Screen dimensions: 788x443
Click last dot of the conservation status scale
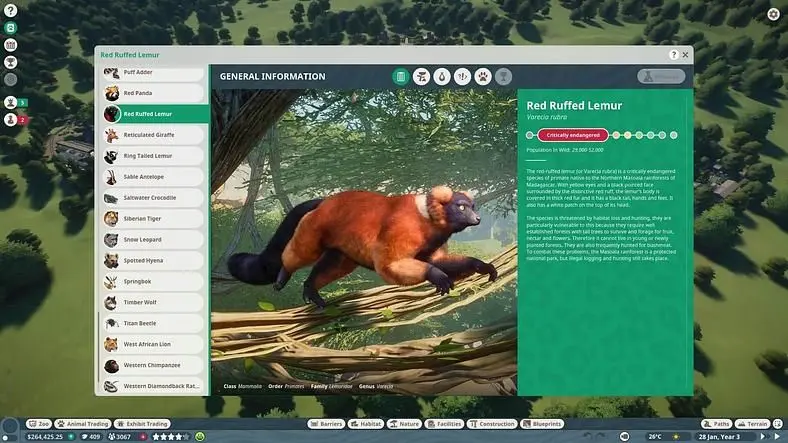point(673,135)
